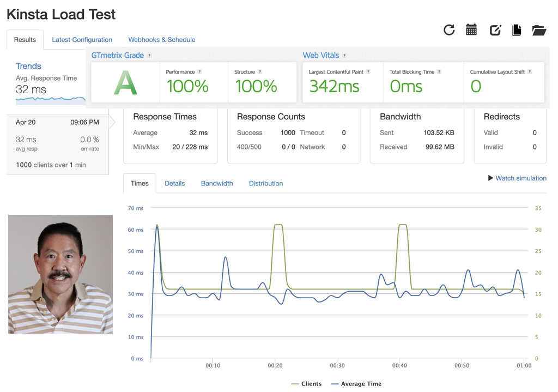
Task: Click help icon beside Largest Contentful Paint
Action: [368, 71]
